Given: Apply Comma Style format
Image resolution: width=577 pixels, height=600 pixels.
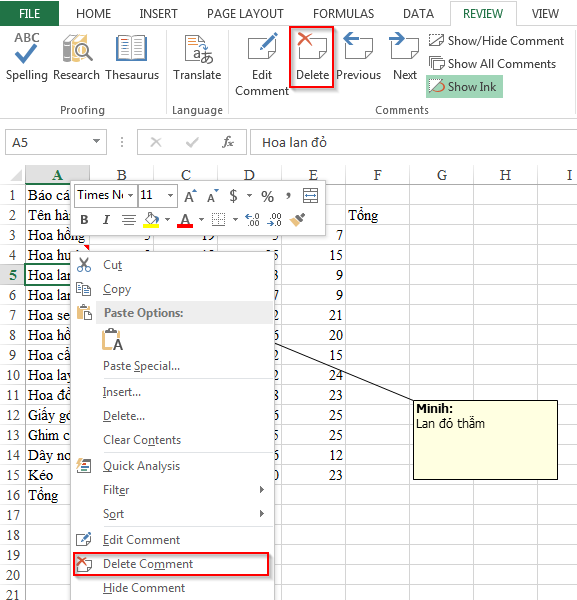Looking at the screenshot, I should (288, 196).
